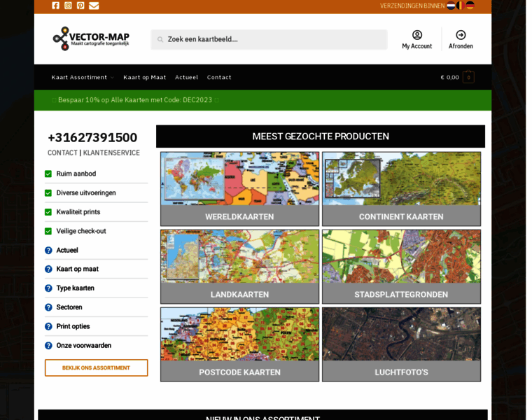Click the Veilige check-out text
Screen dimensions: 532x420
pyautogui.click(x=81, y=231)
